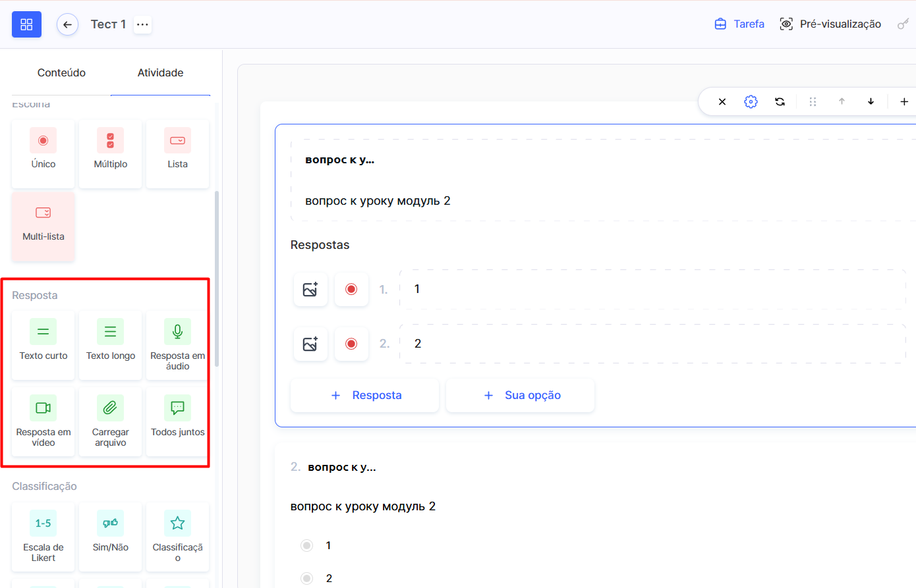Viewport: 916px width, 588px height.
Task: Click the answer 2 text field
Action: [x=652, y=344]
